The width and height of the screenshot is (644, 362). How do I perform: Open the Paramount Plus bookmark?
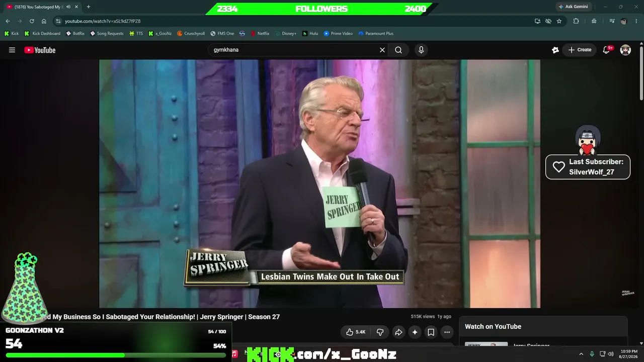coord(376,34)
